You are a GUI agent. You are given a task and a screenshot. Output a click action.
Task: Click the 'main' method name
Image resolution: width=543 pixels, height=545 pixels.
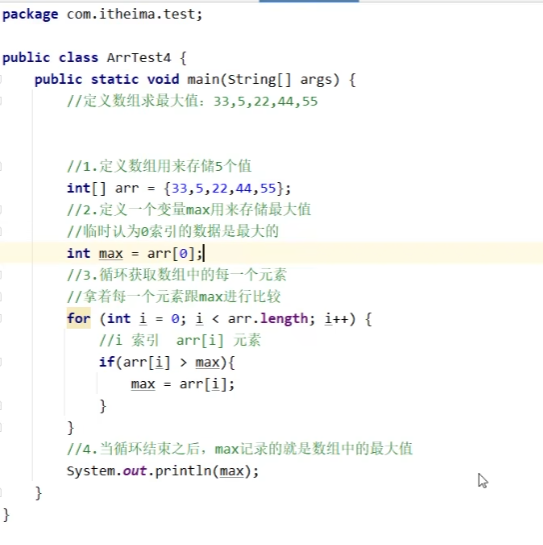tap(203, 80)
